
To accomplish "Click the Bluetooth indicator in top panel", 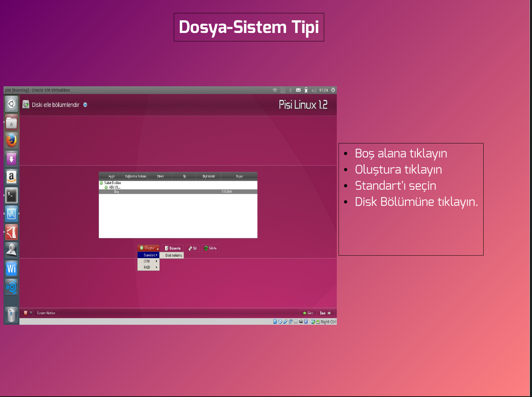I will click(290, 90).
